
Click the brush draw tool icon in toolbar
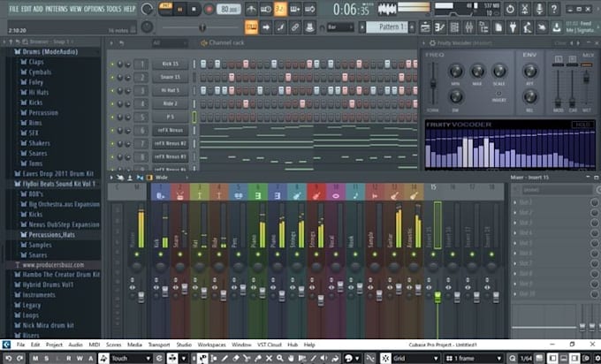[280, 27]
